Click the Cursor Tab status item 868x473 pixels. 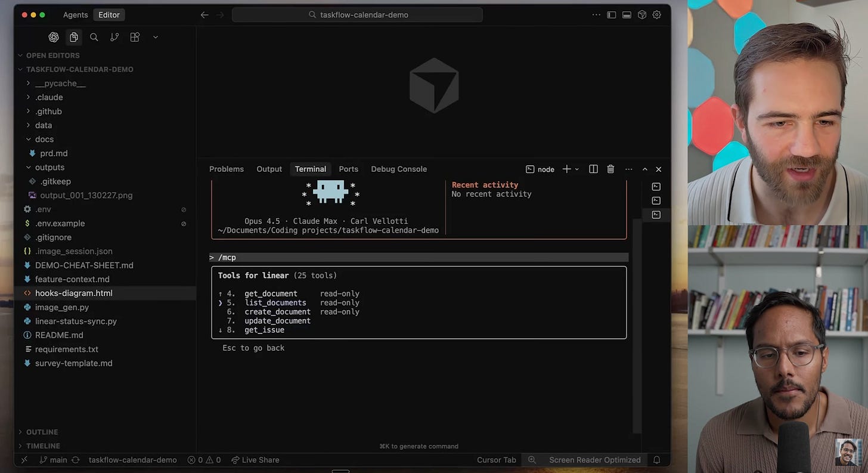[497, 460]
